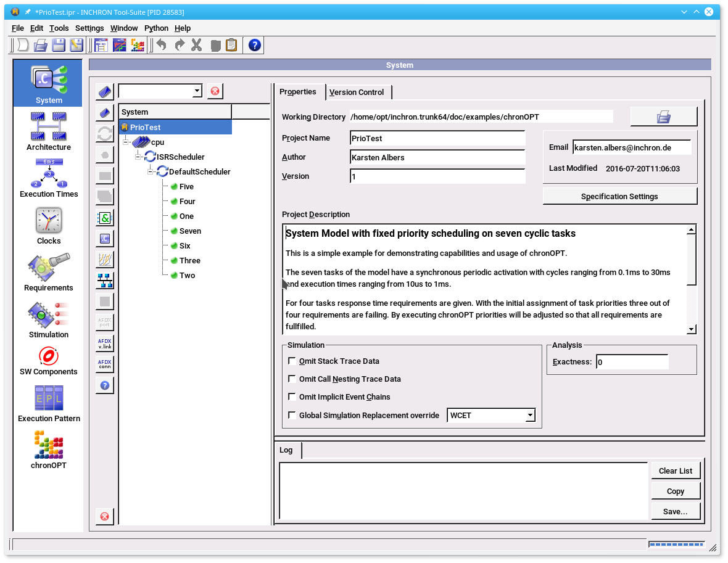728x563 pixels.
Task: Open the Architecture view in the sidebar
Action: 48,132
